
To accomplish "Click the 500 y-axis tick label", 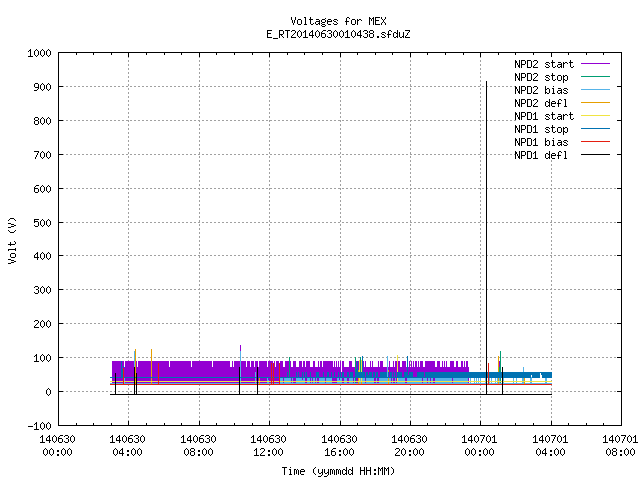I will pos(42,223).
